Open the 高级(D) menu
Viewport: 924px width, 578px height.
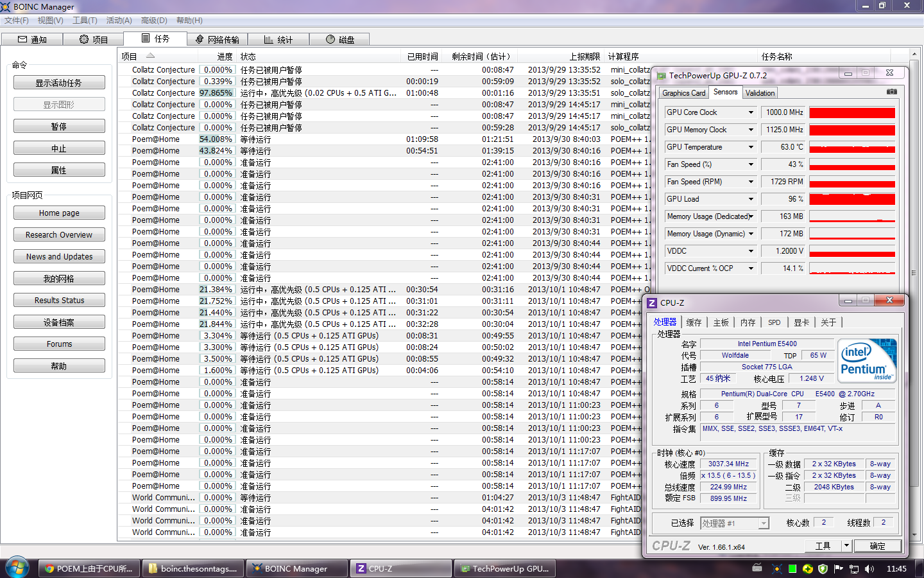154,21
